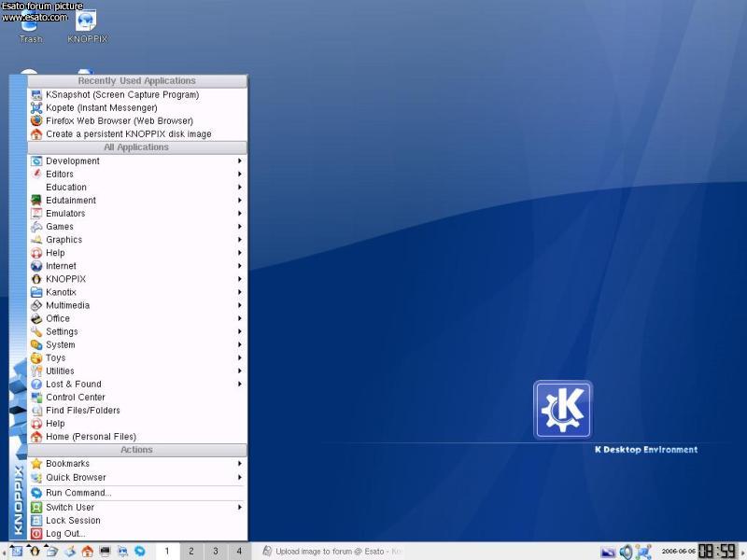Image resolution: width=747 pixels, height=560 pixels.
Task: Open the Games submenu arrow
Action: click(x=240, y=226)
